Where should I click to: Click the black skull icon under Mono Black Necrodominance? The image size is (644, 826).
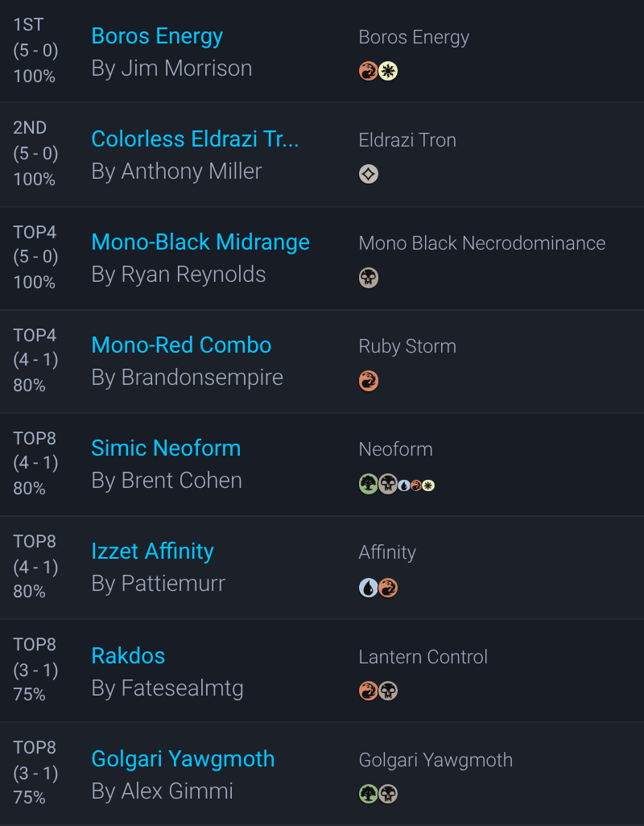click(369, 278)
